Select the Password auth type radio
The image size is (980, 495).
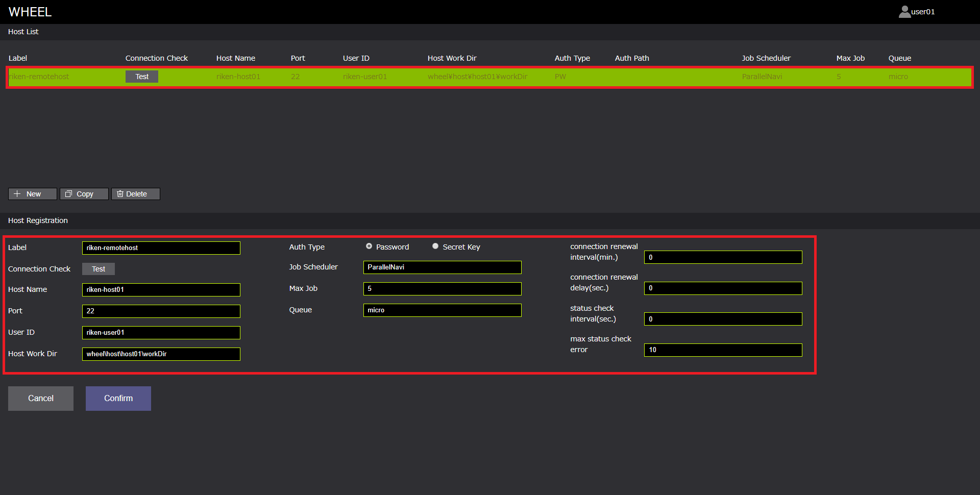click(369, 246)
